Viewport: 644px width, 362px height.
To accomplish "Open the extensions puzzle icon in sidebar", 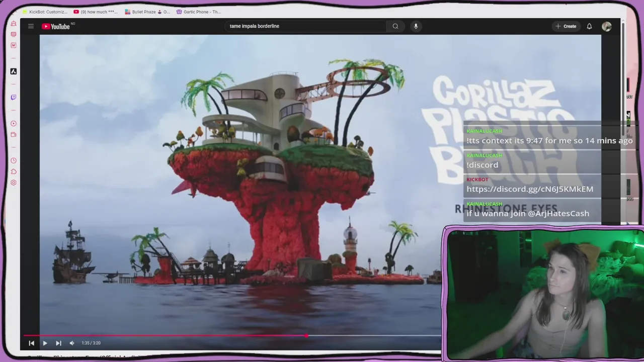I will click(14, 171).
